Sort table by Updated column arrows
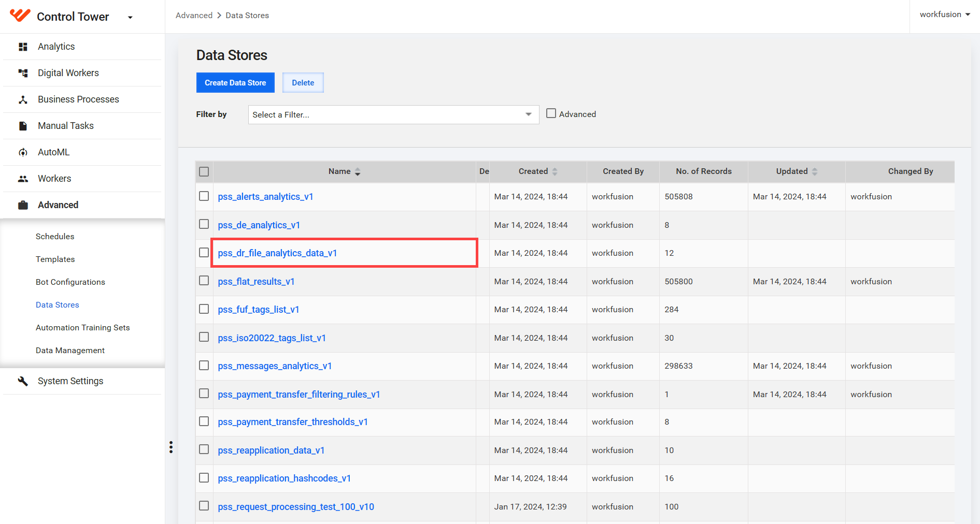980x524 pixels. 815,172
